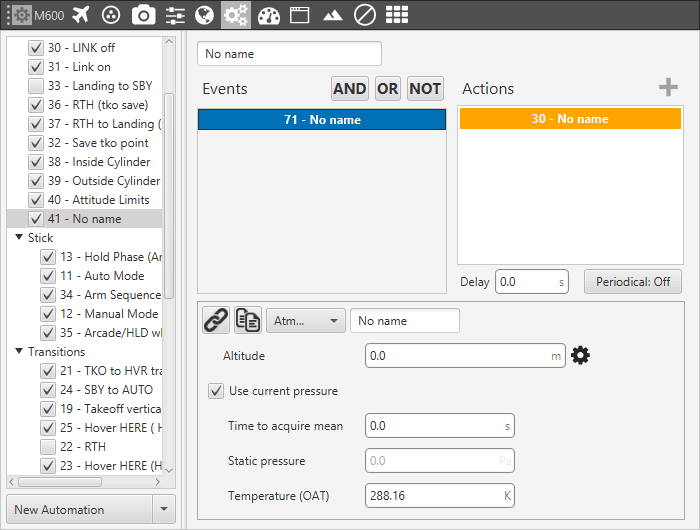This screenshot has height=530, width=700.
Task: Click the Time to acquire mean field
Action: (440, 426)
